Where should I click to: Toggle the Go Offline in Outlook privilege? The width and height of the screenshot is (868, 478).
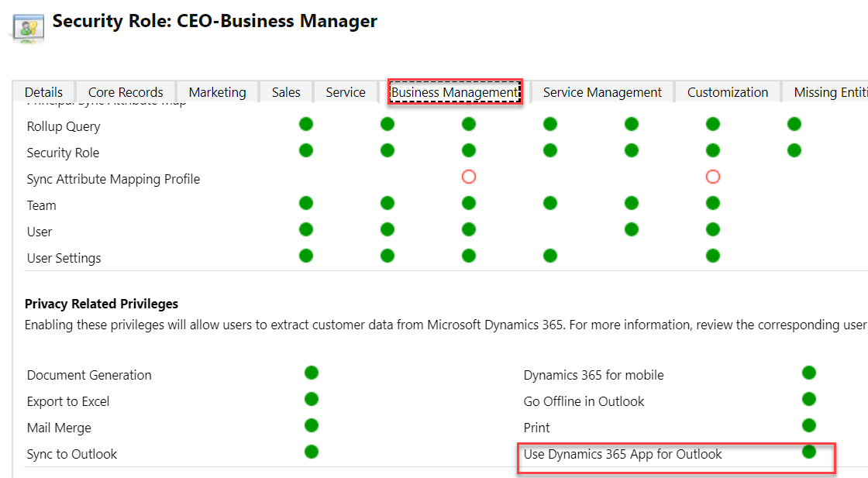tap(808, 398)
